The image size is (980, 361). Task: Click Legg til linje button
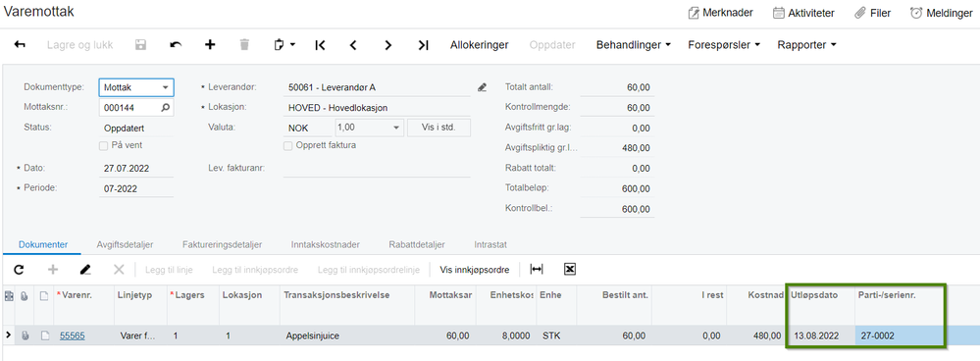coord(169,270)
